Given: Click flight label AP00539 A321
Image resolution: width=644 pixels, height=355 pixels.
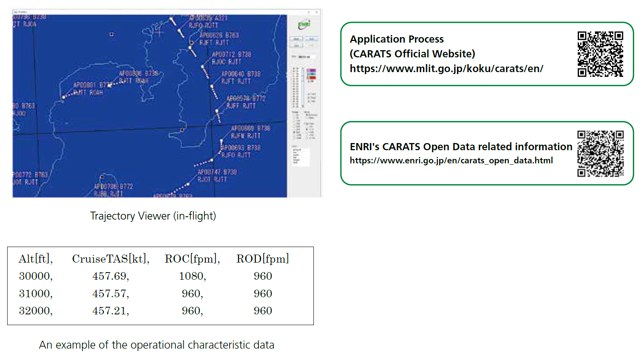Looking at the screenshot, I should click(x=208, y=18).
